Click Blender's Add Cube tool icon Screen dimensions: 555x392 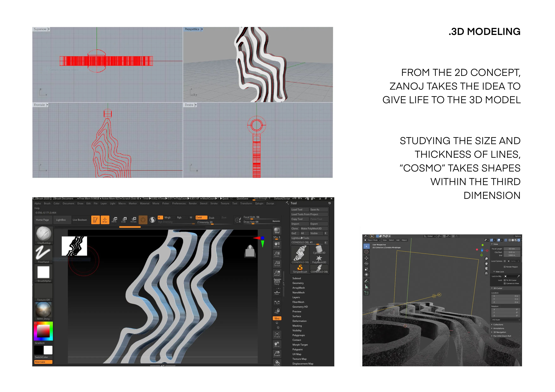coord(366,293)
